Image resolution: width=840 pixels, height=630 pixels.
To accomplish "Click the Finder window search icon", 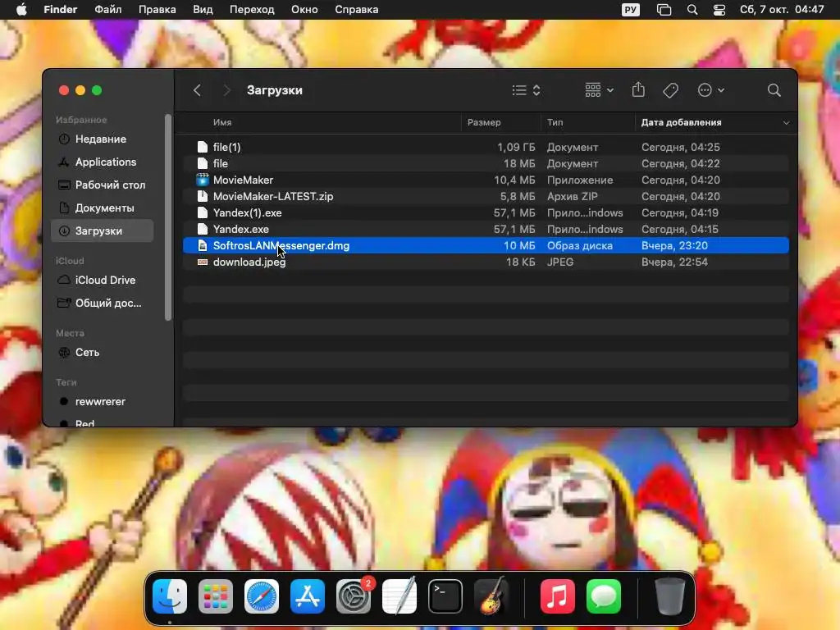I will (x=774, y=90).
